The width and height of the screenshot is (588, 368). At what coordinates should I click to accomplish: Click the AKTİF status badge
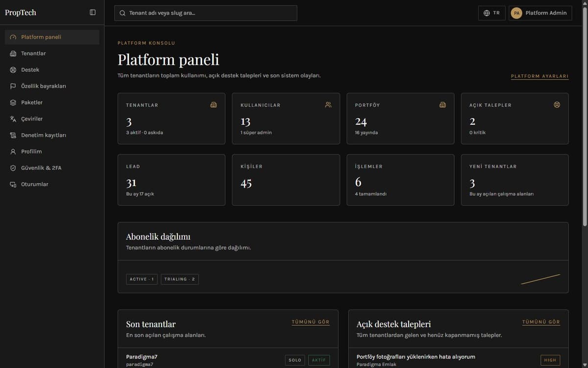click(319, 360)
